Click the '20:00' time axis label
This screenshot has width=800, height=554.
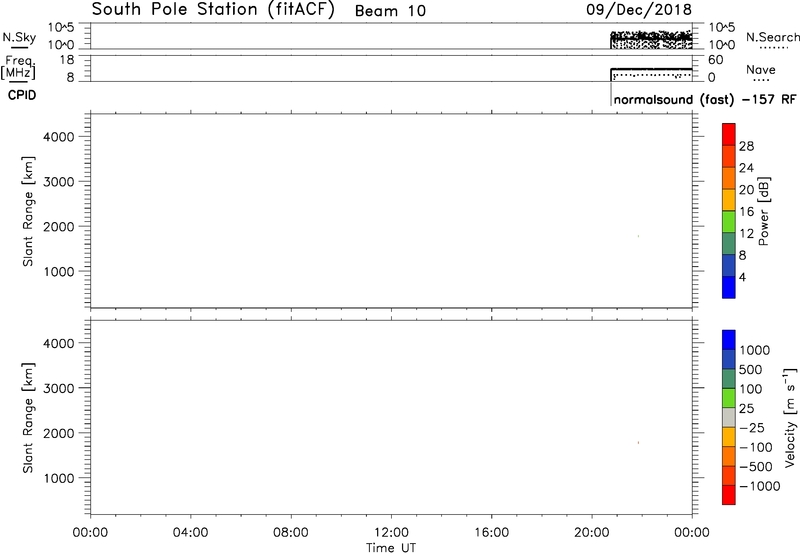[592, 533]
